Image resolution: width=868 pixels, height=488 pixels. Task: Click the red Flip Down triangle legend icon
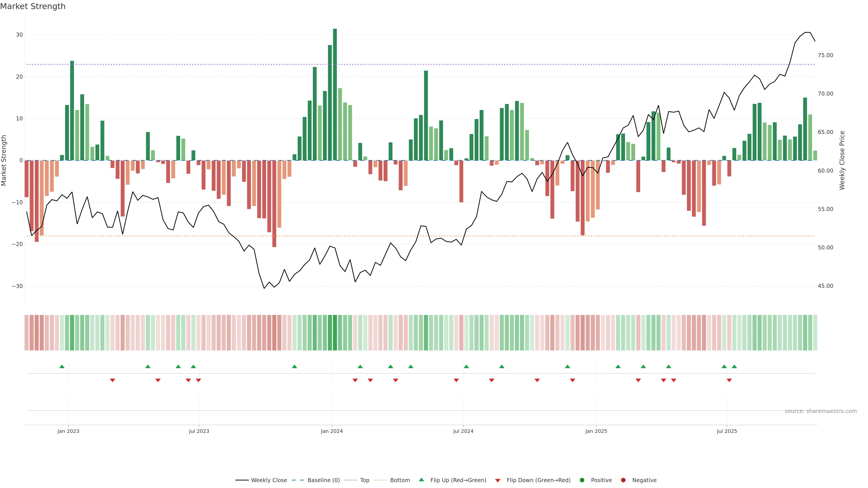click(x=498, y=480)
